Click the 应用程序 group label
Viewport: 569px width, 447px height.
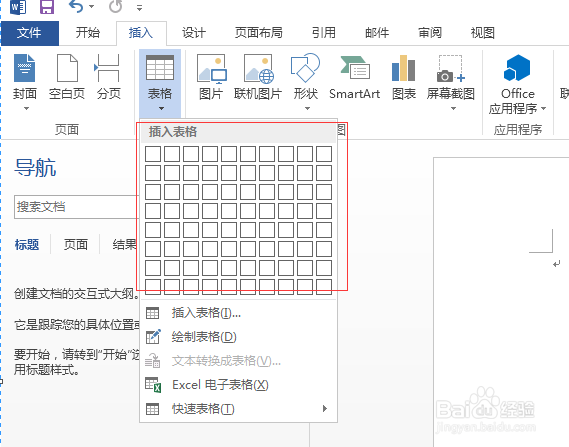tap(518, 130)
